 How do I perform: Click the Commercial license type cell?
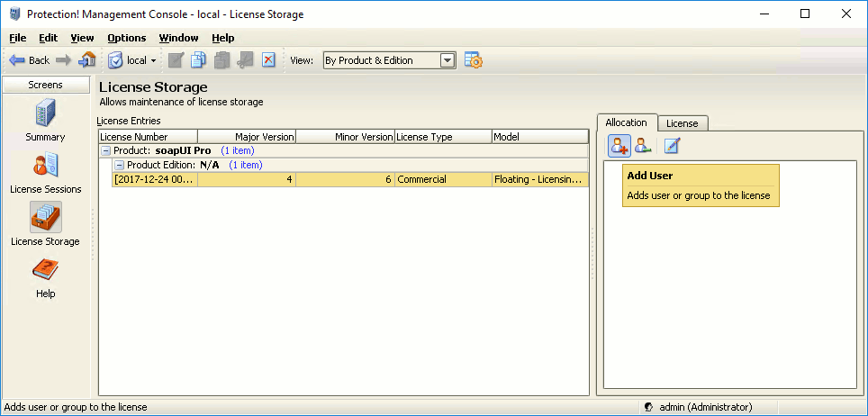[x=443, y=179]
